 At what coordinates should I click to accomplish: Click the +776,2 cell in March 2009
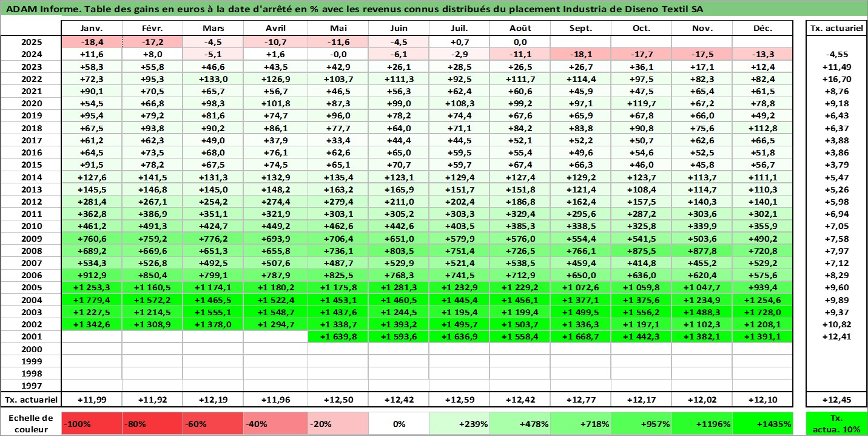(x=214, y=239)
